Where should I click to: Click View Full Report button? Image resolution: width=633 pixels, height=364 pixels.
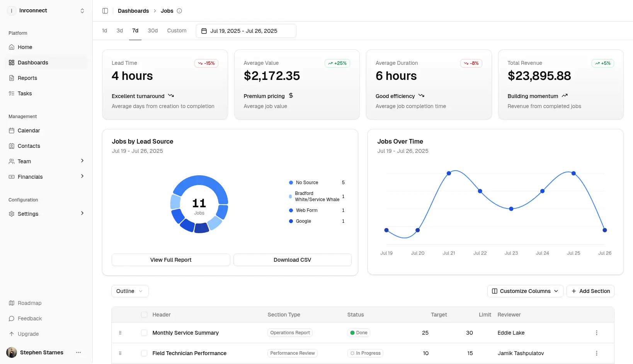pyautogui.click(x=171, y=260)
